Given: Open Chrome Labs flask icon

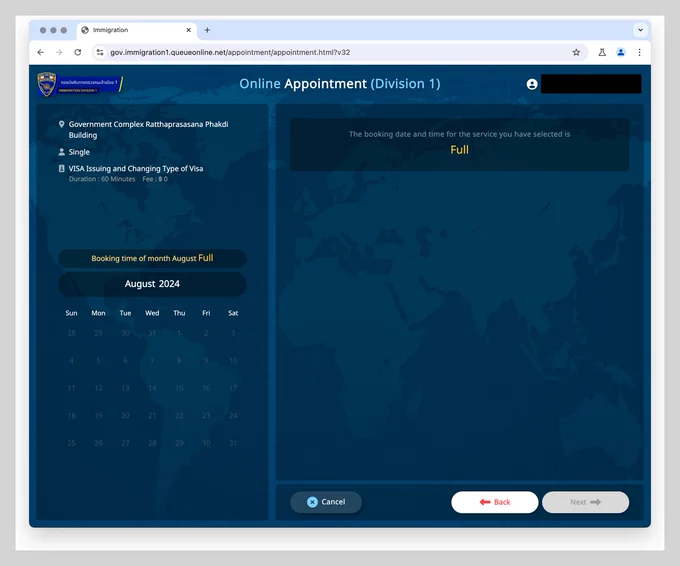Looking at the screenshot, I should coord(602,52).
